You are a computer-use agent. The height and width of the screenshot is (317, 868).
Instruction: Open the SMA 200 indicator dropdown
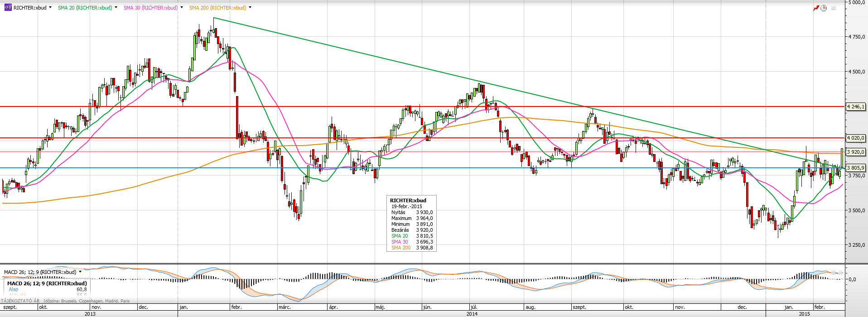pos(250,8)
